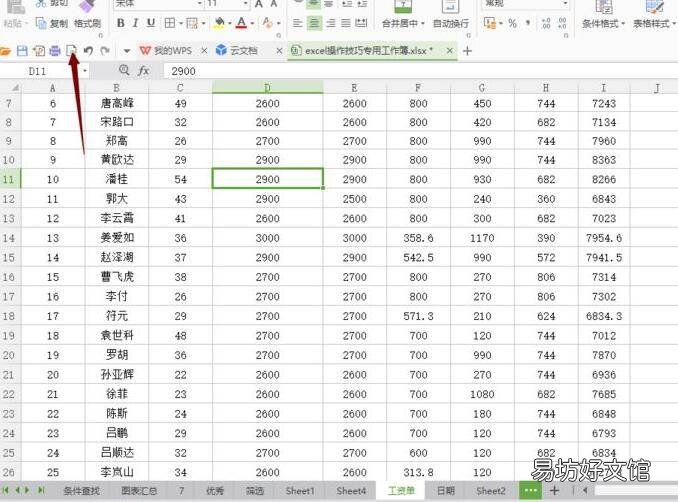Open the font size combo box

[x=227, y=4]
